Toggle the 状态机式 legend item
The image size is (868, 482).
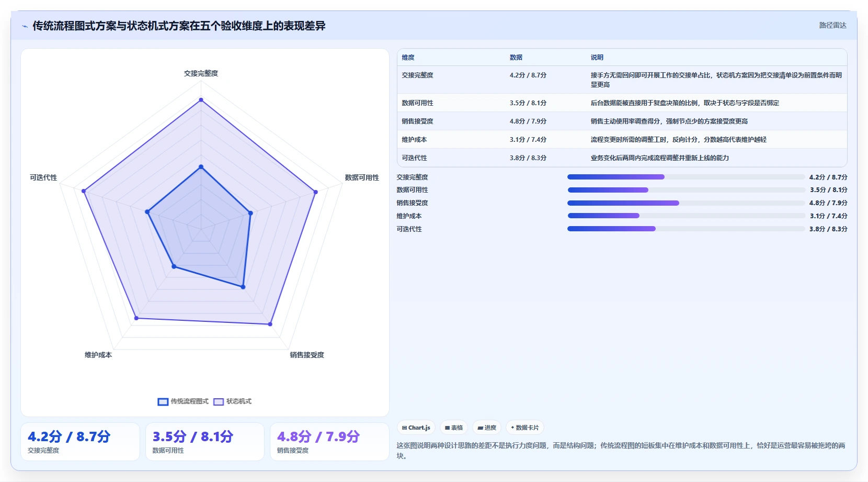(x=233, y=401)
